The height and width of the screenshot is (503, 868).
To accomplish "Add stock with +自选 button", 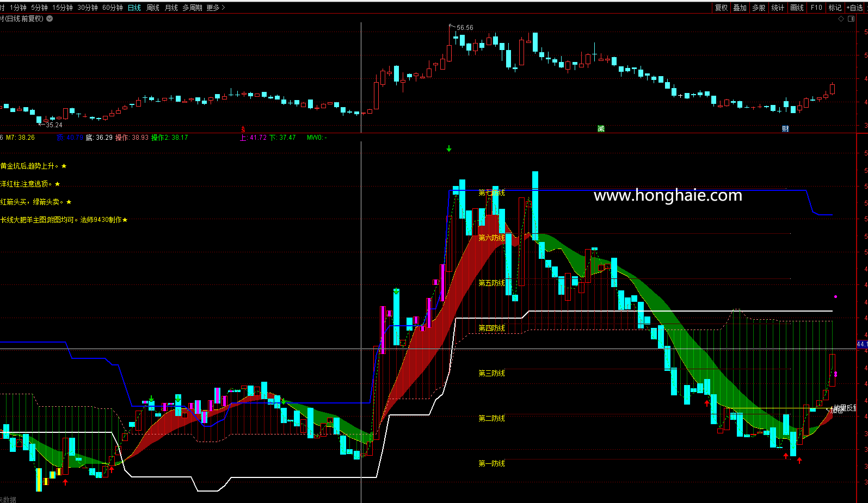I will [855, 8].
